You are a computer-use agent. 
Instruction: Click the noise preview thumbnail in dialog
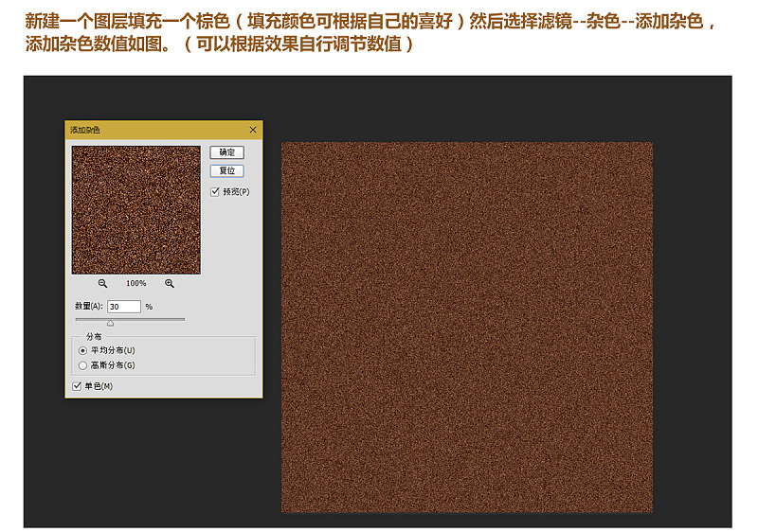pyautogui.click(x=135, y=210)
